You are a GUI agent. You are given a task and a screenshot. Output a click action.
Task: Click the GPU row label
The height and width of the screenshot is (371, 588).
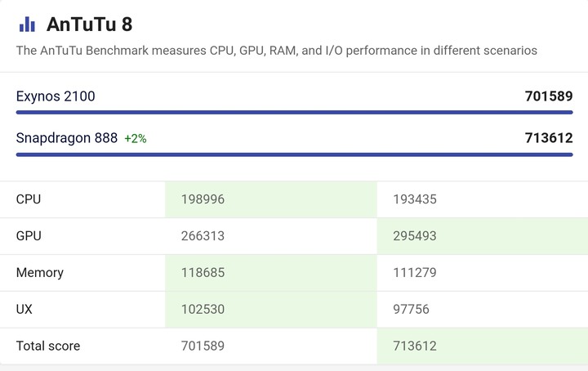tap(29, 236)
